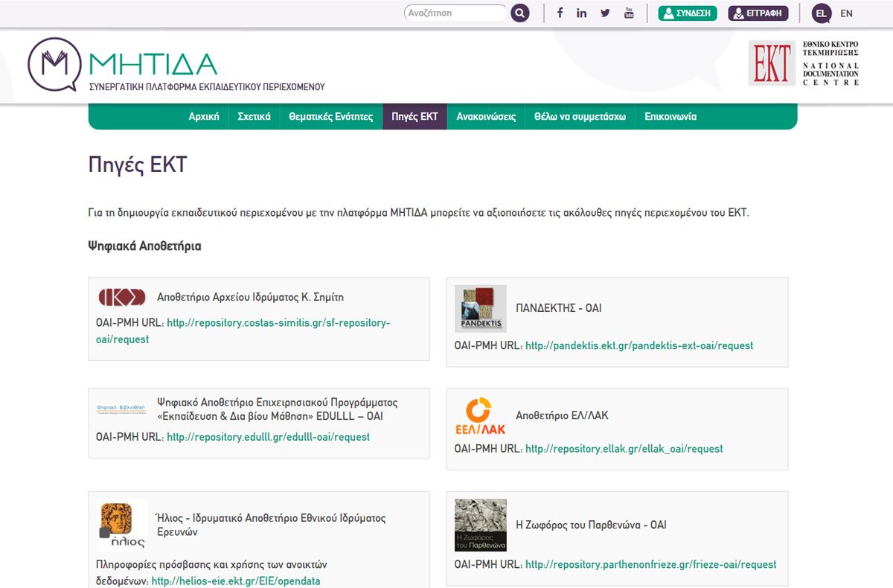Screen dimensions: 893x588
Task: Focus the Αναζήτηση search field
Action: (x=454, y=13)
